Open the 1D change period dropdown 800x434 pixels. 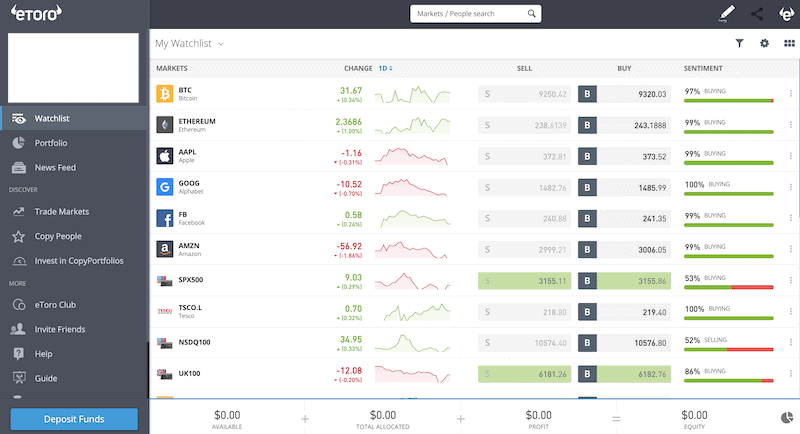pyautogui.click(x=385, y=68)
